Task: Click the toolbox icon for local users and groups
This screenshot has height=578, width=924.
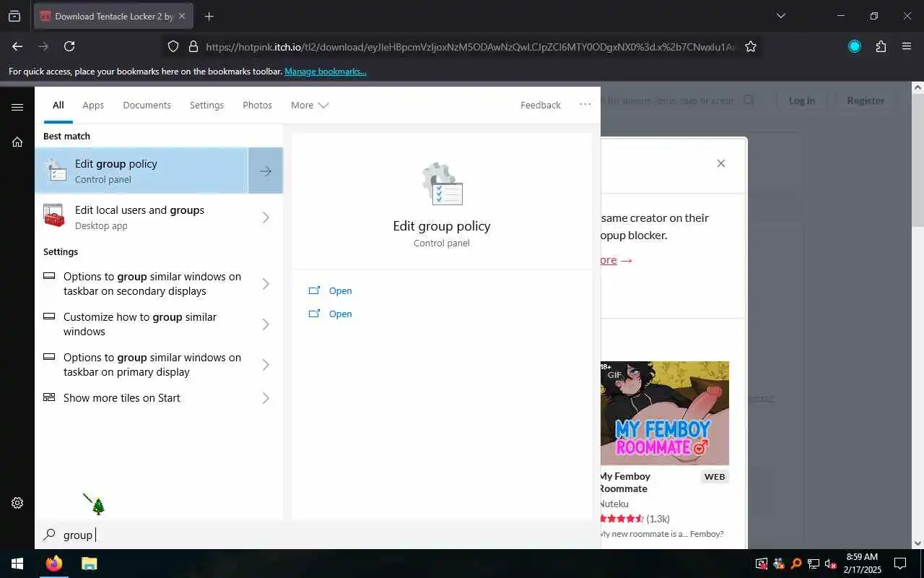Action: pyautogui.click(x=54, y=215)
